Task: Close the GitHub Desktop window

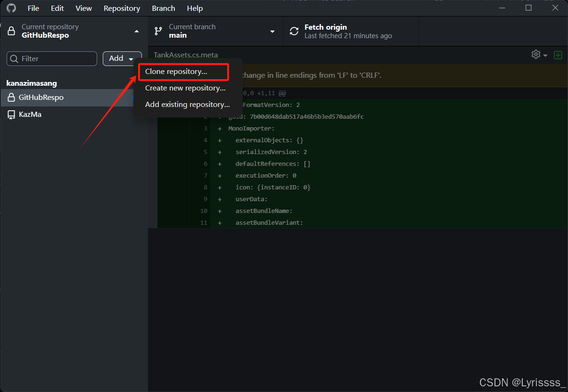Action: [555, 8]
